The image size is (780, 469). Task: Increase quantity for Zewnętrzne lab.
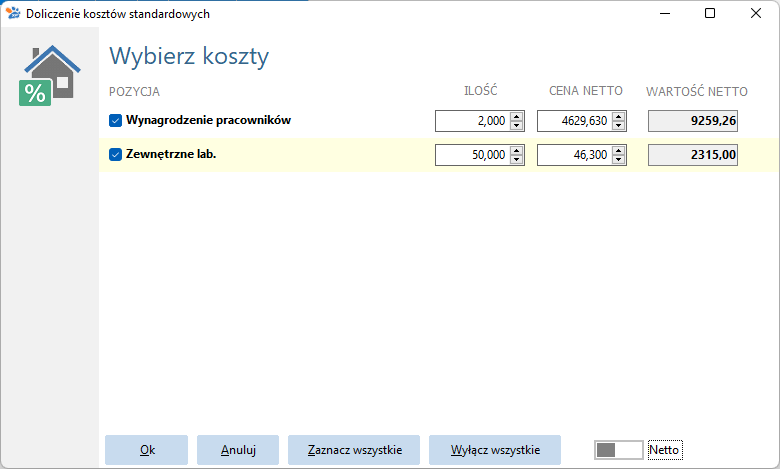click(517, 150)
